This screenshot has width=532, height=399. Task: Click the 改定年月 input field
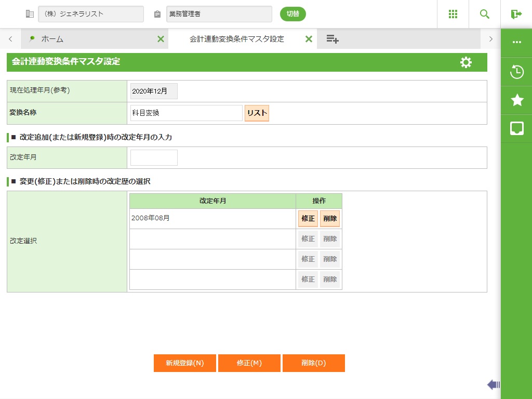click(154, 157)
